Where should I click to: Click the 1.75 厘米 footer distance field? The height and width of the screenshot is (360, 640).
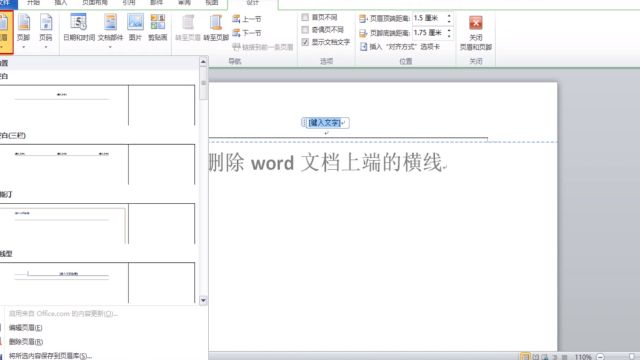(429, 33)
